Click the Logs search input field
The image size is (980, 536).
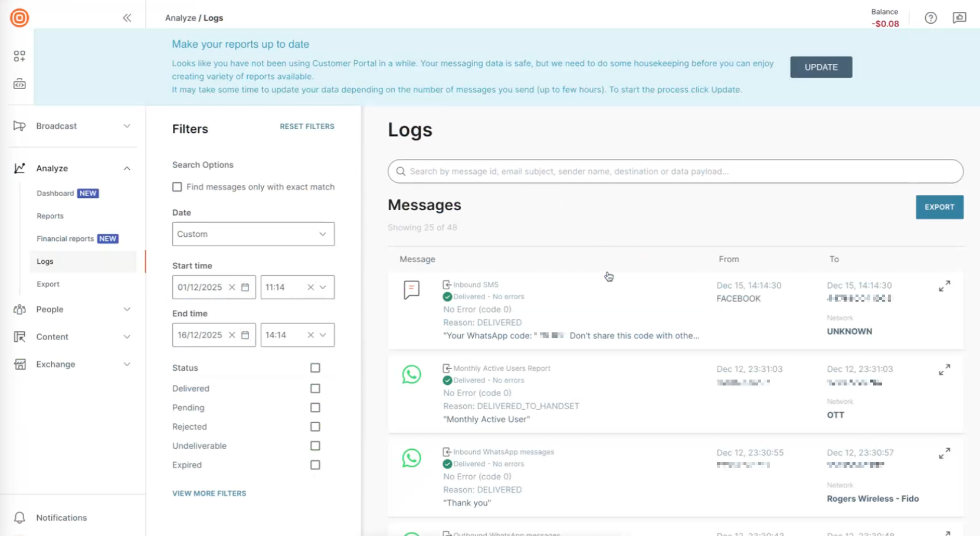[x=675, y=171]
